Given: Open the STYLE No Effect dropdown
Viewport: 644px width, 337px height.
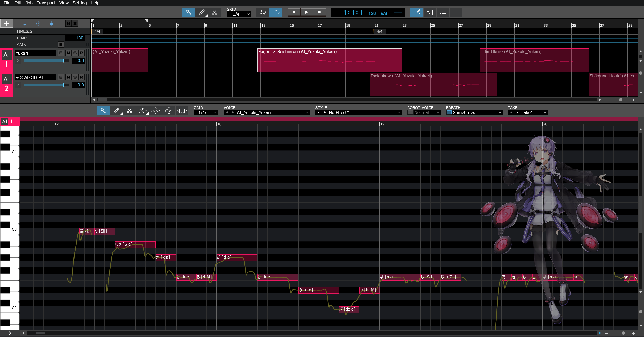Looking at the screenshot, I should (358, 113).
